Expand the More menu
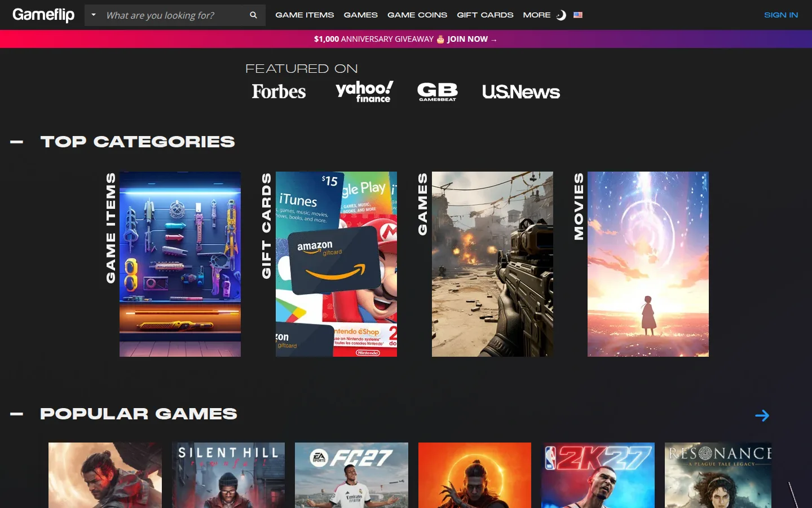Screen dimensions: 812x508 pos(537,15)
